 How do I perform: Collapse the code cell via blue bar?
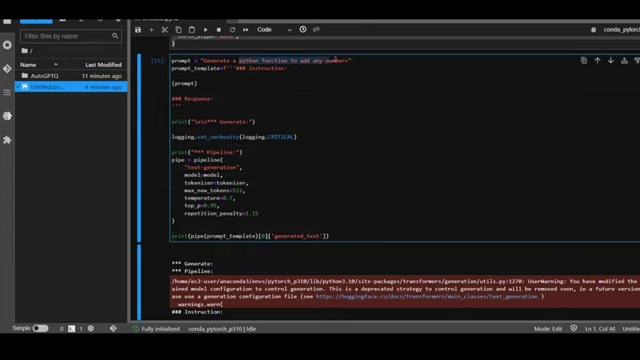click(139, 148)
